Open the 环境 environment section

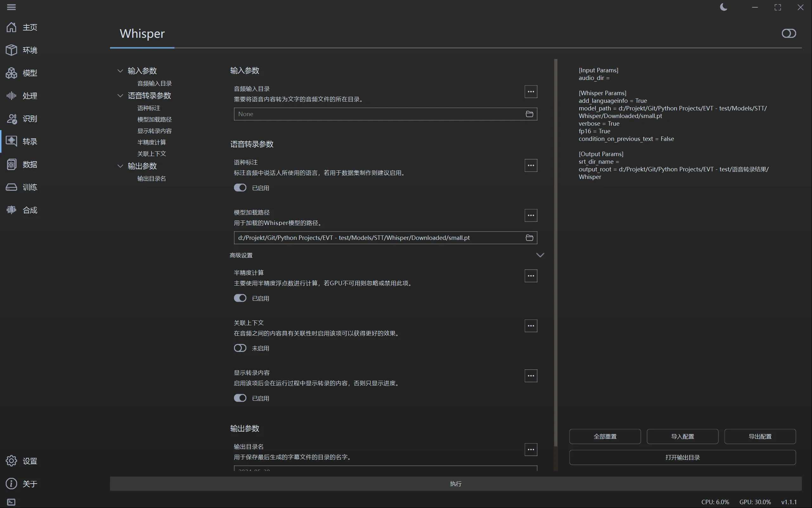pyautogui.click(x=22, y=50)
